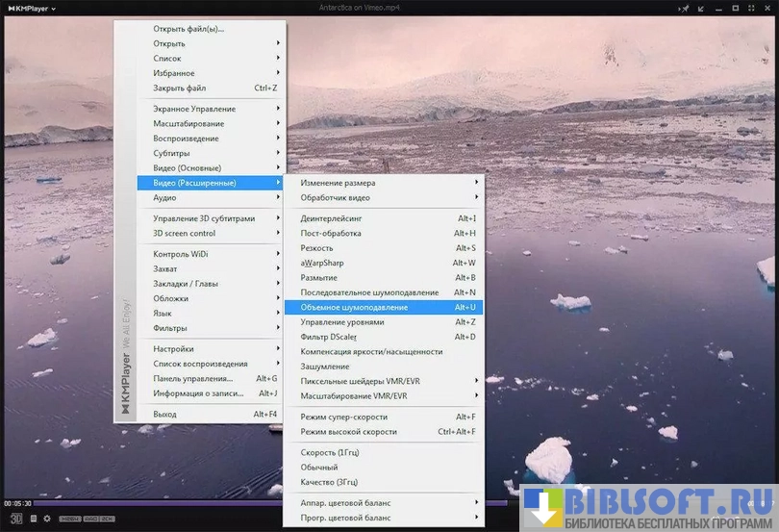The height and width of the screenshot is (532, 779).
Task: Click Выход to exit the player
Action: coord(164,415)
